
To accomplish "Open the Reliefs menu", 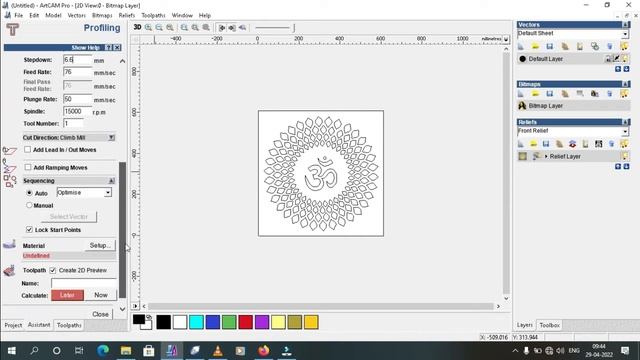I will point(127,15).
